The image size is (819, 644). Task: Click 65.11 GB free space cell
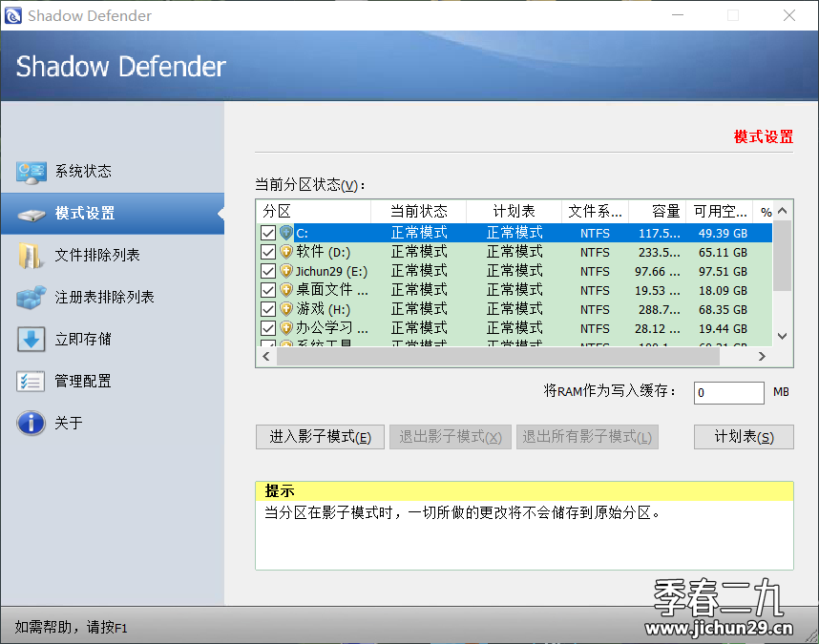pyautogui.click(x=723, y=253)
